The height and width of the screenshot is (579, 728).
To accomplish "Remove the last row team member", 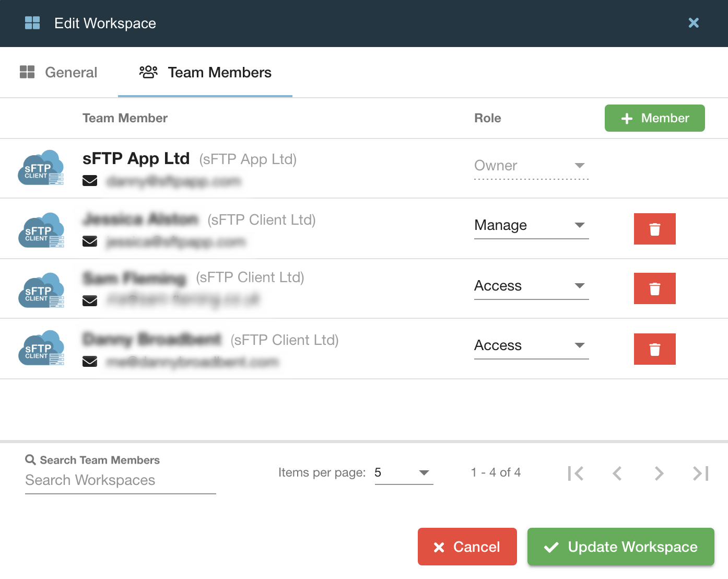I will pyautogui.click(x=655, y=349).
